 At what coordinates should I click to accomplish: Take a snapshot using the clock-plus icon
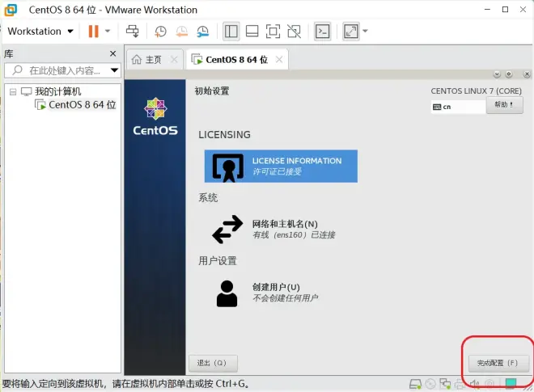pos(160,32)
